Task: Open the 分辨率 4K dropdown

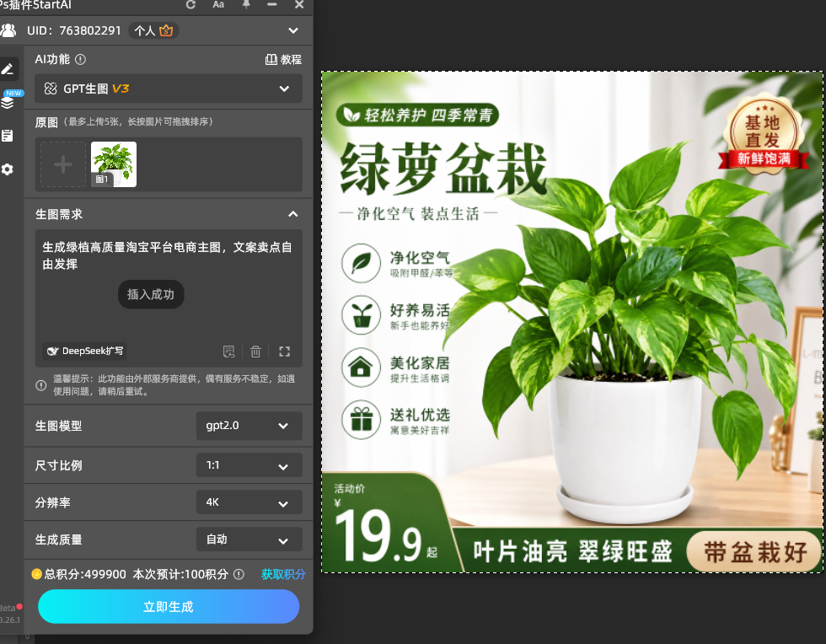Action: 249,502
